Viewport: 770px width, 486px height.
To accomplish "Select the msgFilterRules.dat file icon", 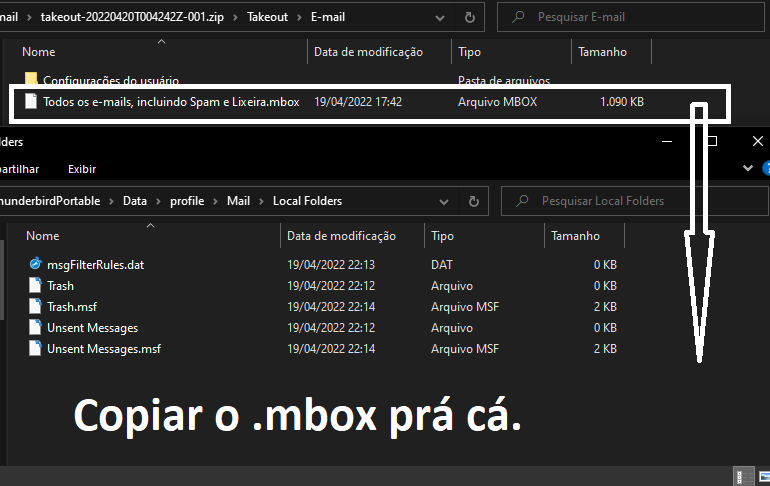I will click(36, 265).
